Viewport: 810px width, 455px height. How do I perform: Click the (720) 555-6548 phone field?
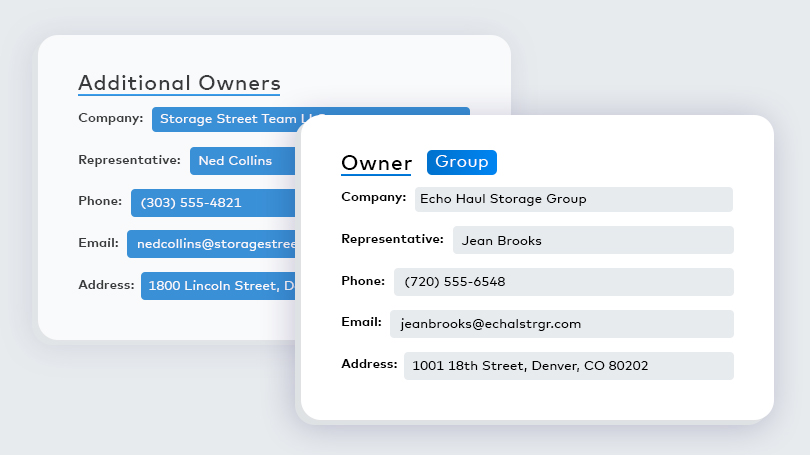pyautogui.click(x=564, y=282)
